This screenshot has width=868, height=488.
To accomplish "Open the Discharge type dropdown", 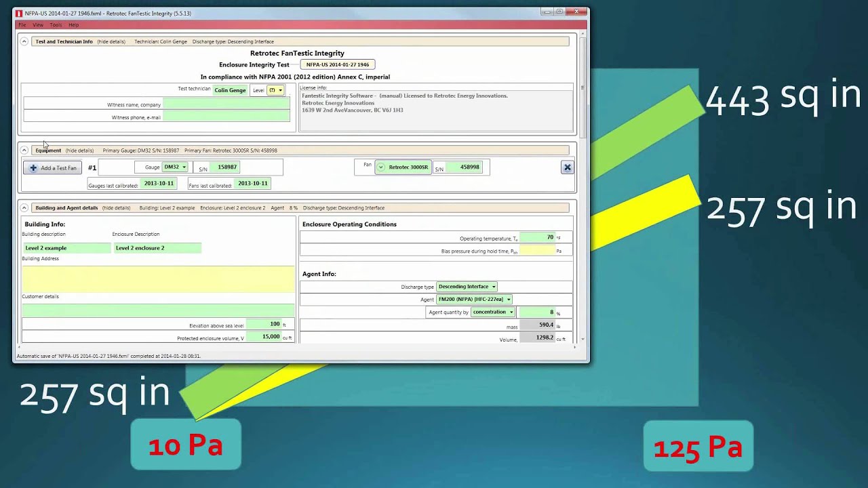I will click(x=467, y=287).
